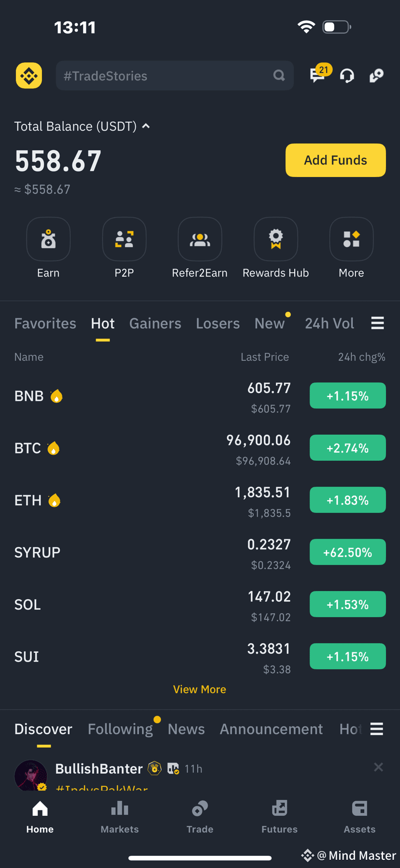Tap the Binance logo icon
The width and height of the screenshot is (400, 868).
click(29, 75)
